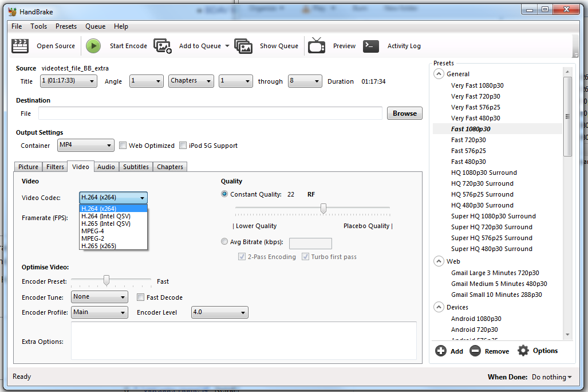Select the Super HQ 720p30 Surround preset
Image resolution: width=588 pixels, height=392 pixels.
click(492, 227)
